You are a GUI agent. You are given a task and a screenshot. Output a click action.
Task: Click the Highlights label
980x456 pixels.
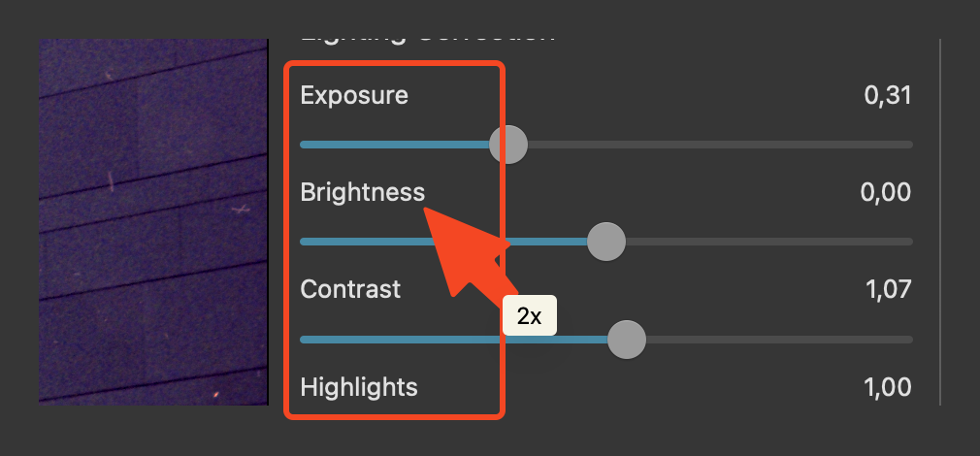click(x=359, y=387)
